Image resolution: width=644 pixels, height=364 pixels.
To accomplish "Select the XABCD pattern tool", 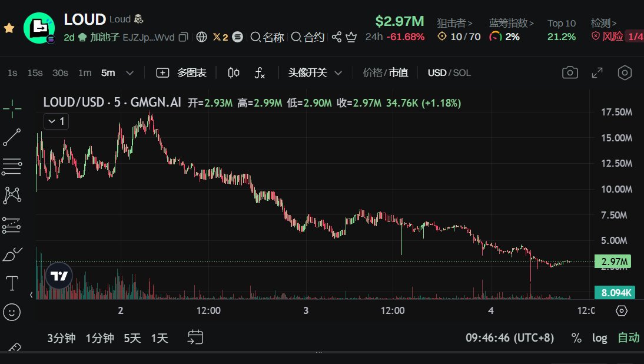I will click(12, 196).
